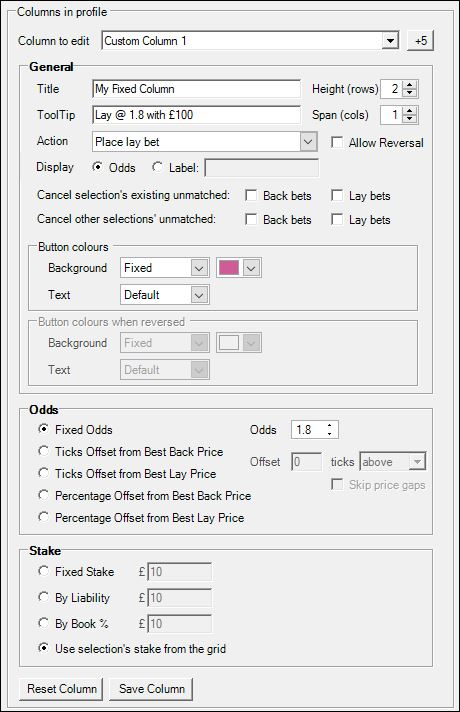
Task: Tick Lay bets for cancel other selections' unmatched
Action: point(337,219)
